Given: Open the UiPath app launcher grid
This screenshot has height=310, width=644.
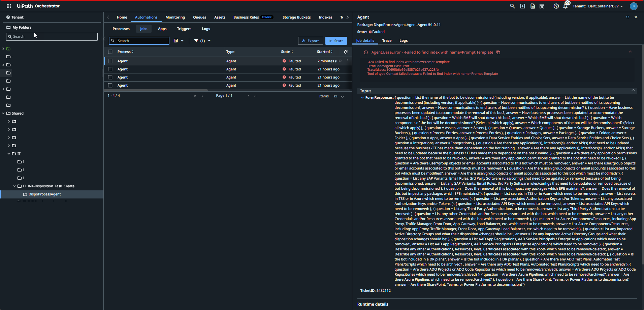Looking at the screenshot, I should pyautogui.click(x=9, y=6).
